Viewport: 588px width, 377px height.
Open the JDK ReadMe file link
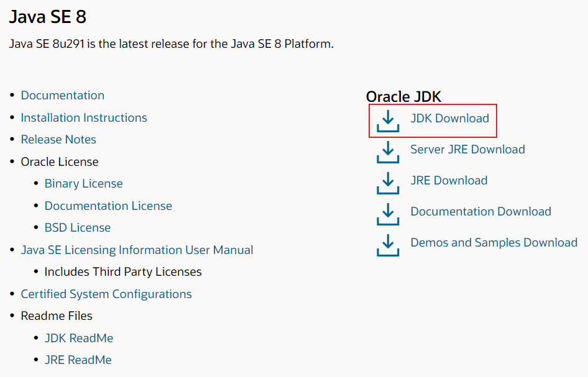click(79, 338)
